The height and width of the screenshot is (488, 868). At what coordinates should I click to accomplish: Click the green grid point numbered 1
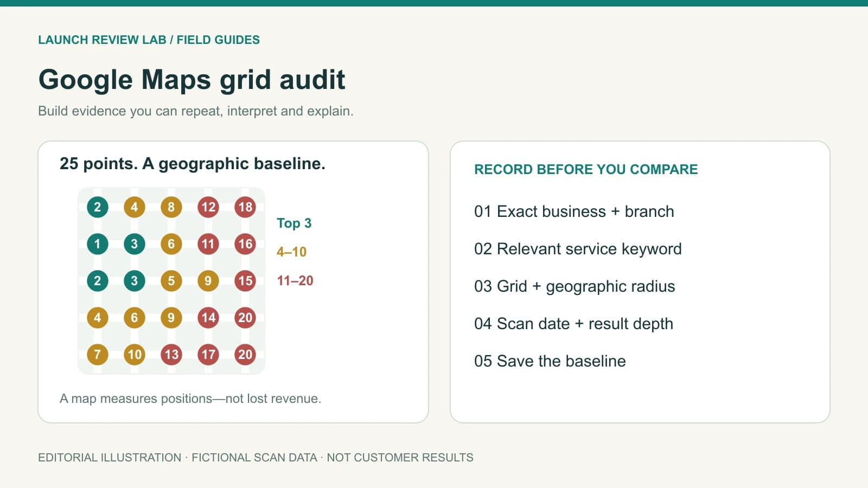(x=98, y=244)
